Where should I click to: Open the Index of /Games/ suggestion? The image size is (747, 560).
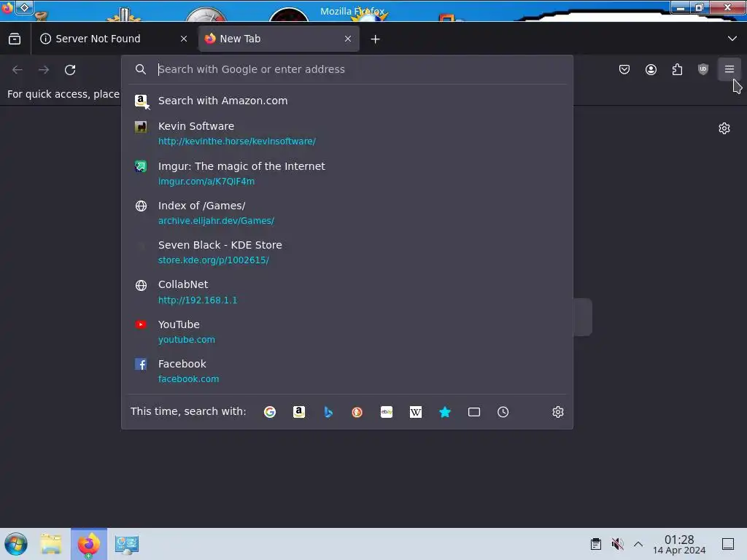(x=347, y=213)
